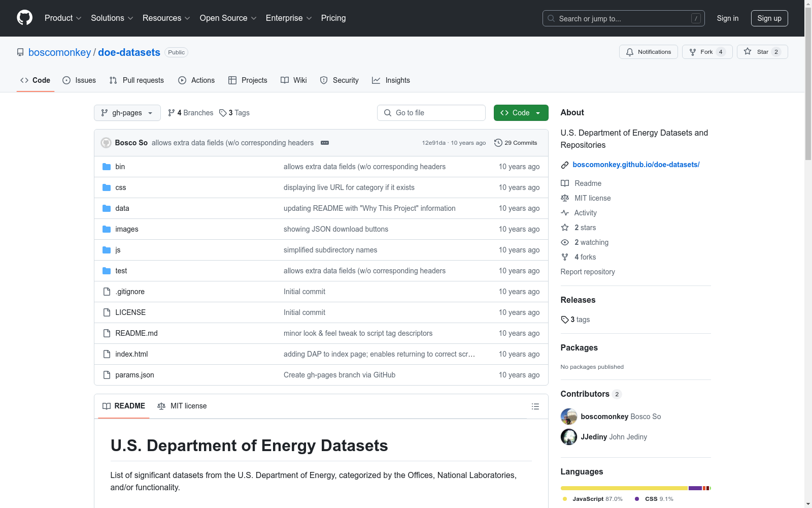Image resolution: width=812 pixels, height=508 pixels.
Task: Open JJediny contributor avatar
Action: point(569,437)
